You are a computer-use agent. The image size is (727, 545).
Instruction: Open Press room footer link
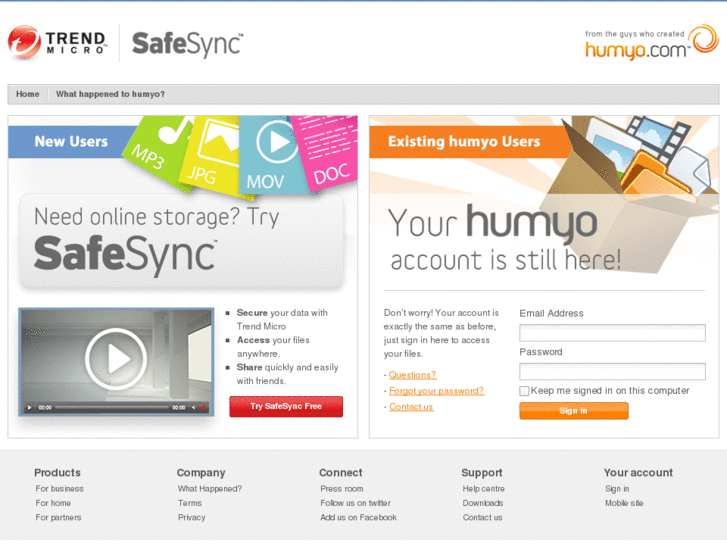pyautogui.click(x=342, y=489)
